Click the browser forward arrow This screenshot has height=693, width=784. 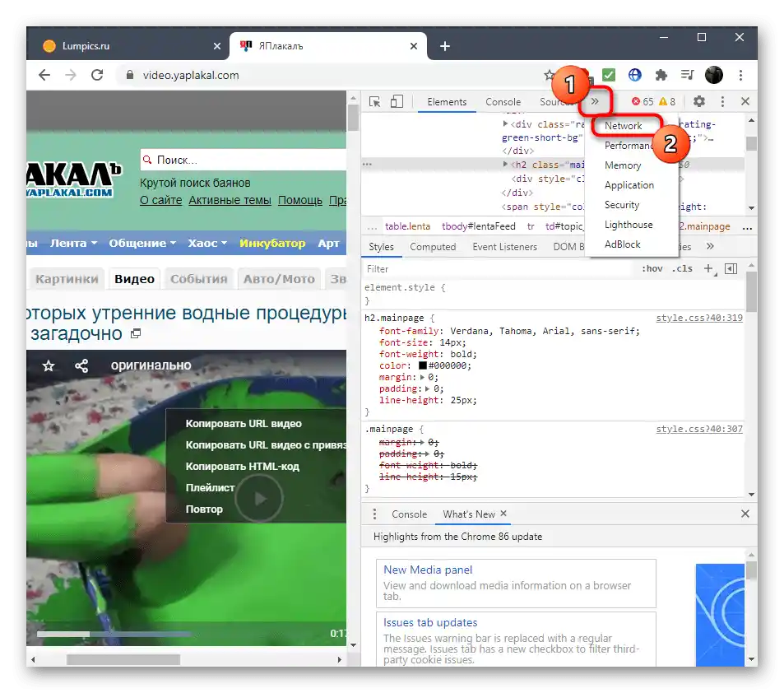tap(71, 75)
